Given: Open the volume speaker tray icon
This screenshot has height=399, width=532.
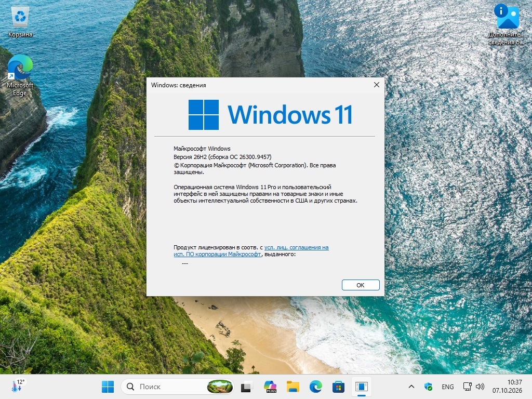Looking at the screenshot, I should [x=480, y=387].
